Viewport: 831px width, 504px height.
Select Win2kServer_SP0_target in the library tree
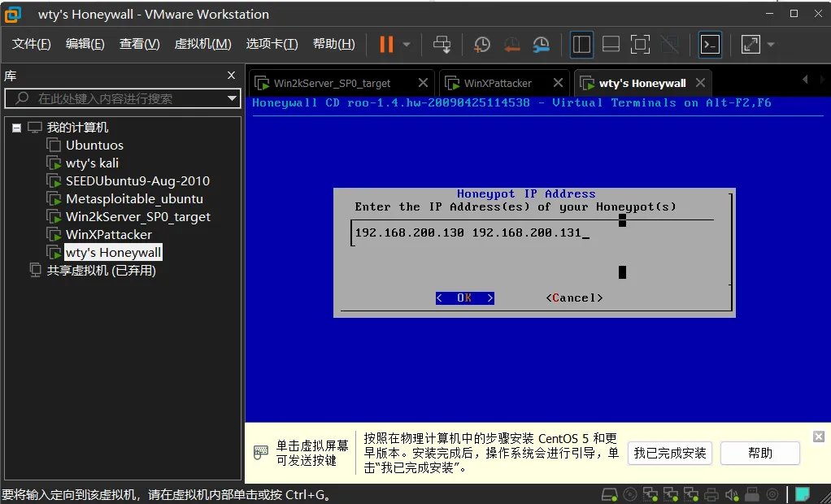(x=138, y=217)
